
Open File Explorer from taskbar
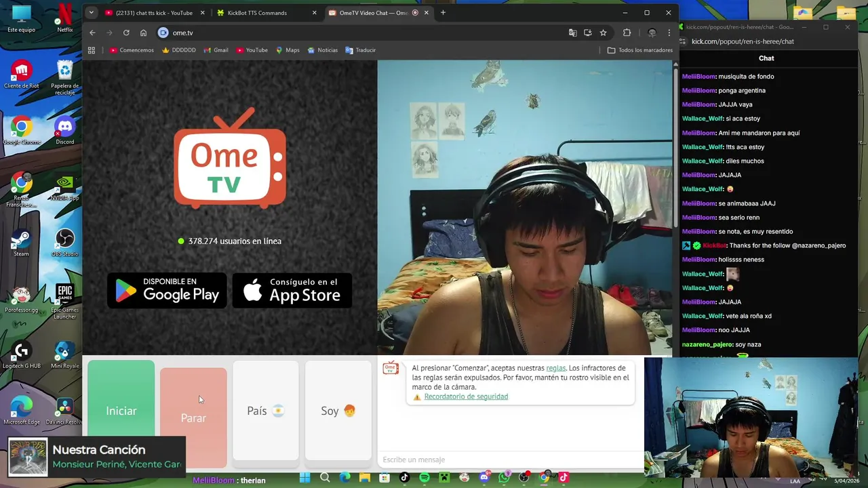[365, 477]
